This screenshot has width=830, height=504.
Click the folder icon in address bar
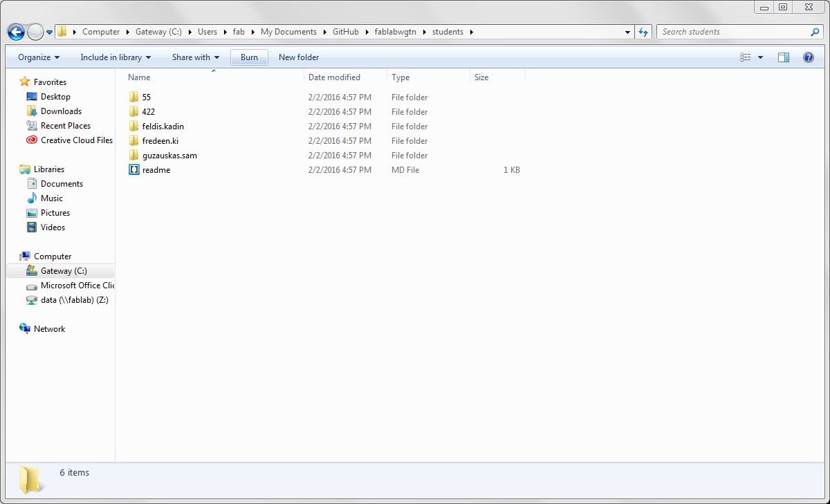click(62, 32)
